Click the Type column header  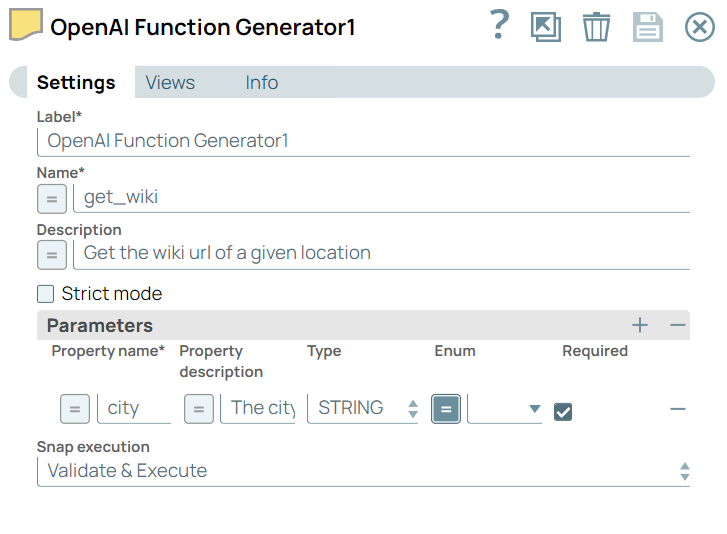324,351
